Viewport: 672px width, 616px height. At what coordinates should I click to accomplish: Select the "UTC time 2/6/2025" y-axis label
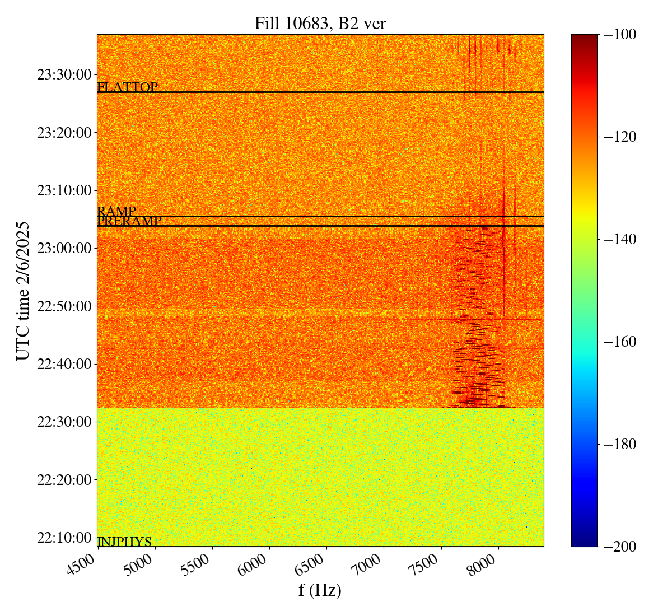(x=22, y=291)
